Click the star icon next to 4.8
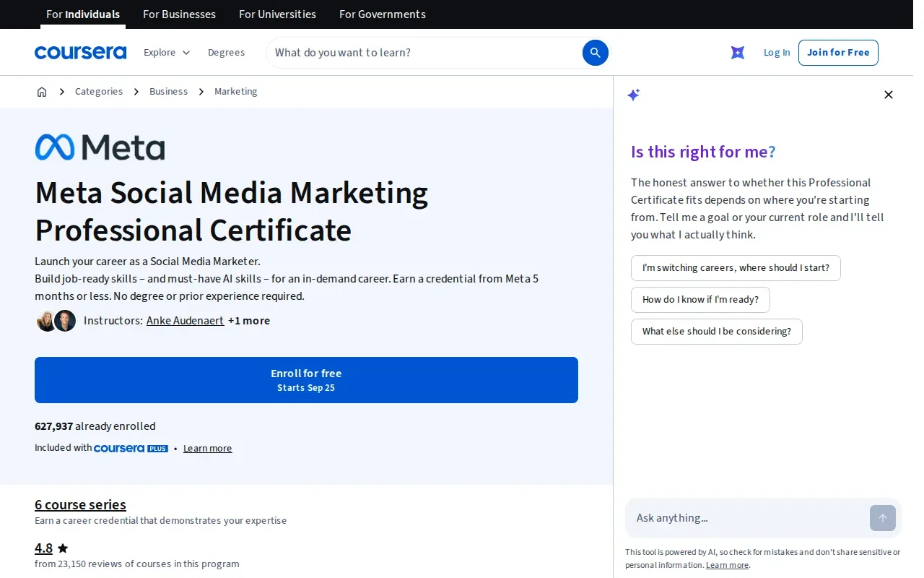Image resolution: width=924 pixels, height=578 pixels. click(x=63, y=548)
